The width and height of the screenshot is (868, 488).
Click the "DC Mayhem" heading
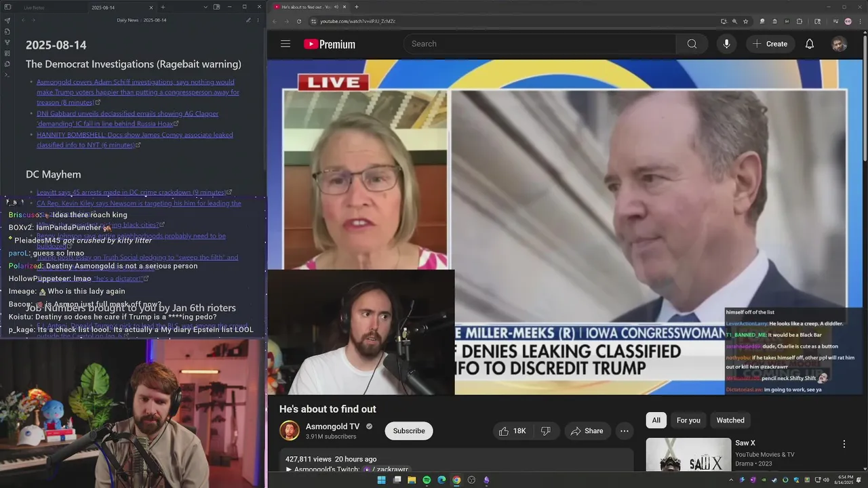coord(53,174)
